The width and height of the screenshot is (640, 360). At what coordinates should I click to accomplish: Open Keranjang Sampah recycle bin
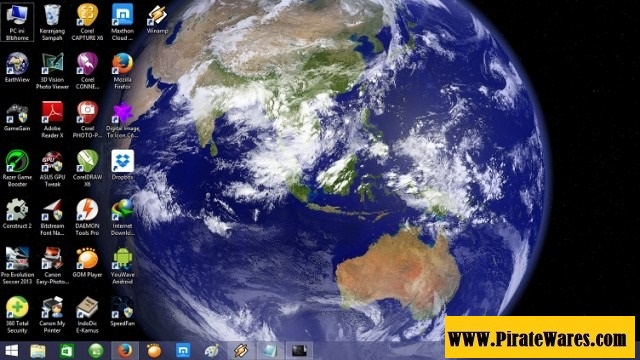[52, 22]
